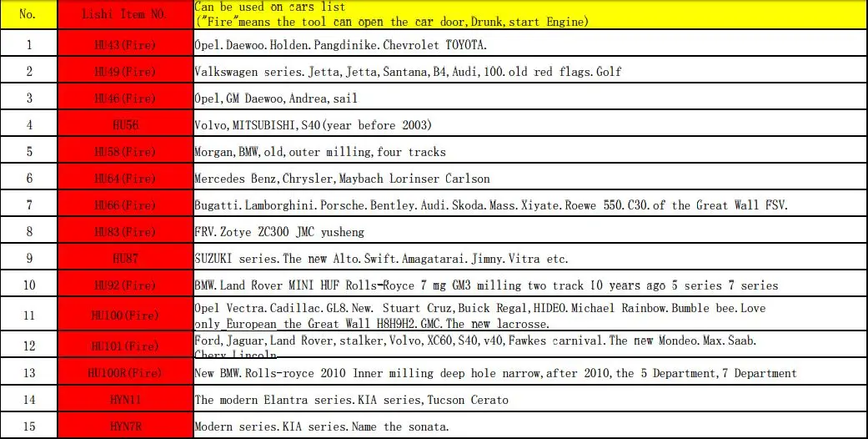Select row number 2 cell
Screen dimensions: 868x439
[29, 70]
